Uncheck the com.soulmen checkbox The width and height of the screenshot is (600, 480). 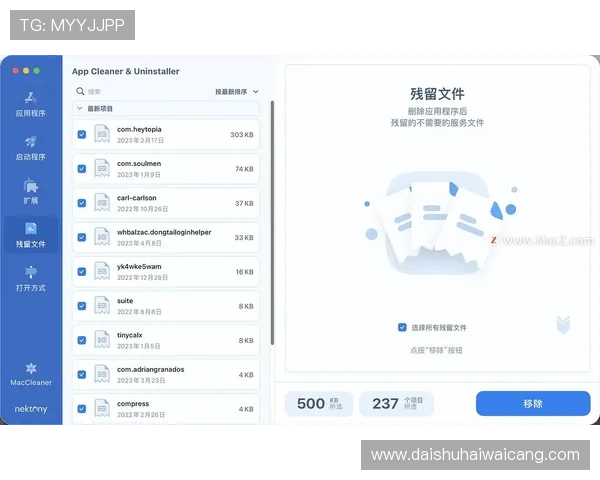[x=82, y=169]
